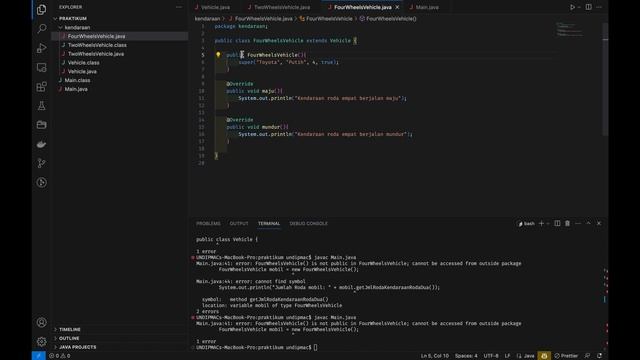This screenshot has height=360, width=640.
Task: Open the Explorer view in activity bar
Action: click(x=41, y=9)
